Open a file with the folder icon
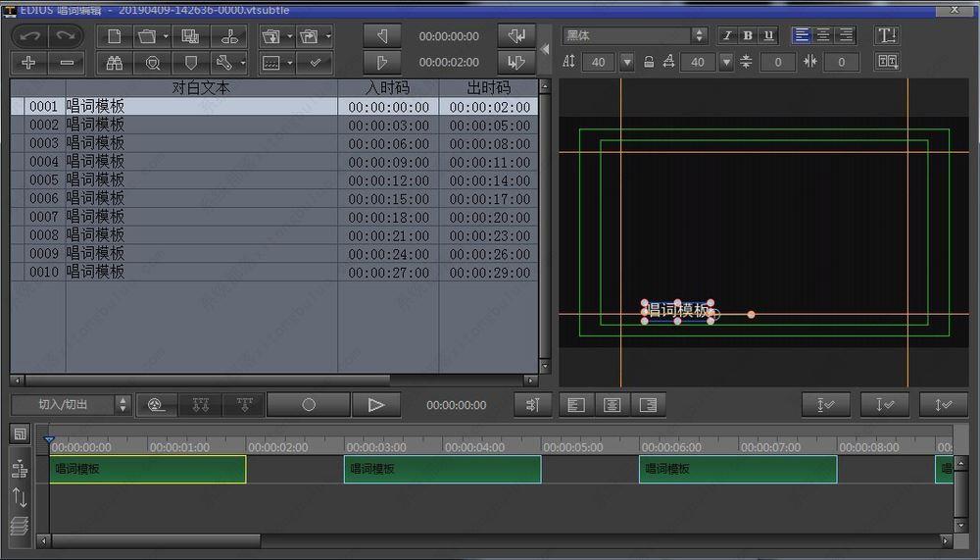980x560 pixels. (x=148, y=36)
